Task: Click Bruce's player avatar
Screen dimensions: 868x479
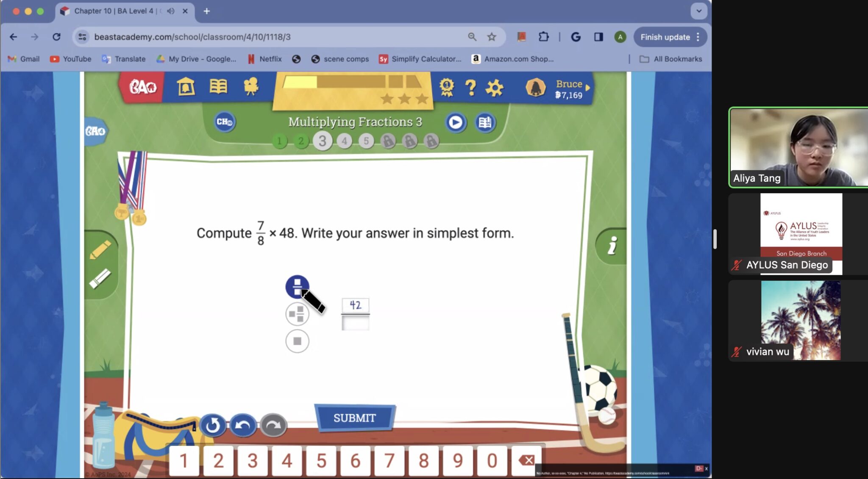Action: pos(535,88)
